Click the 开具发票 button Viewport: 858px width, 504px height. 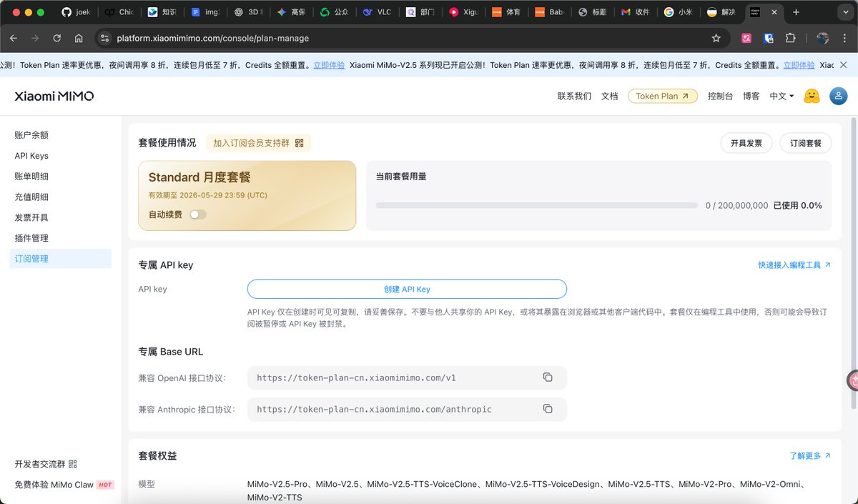[x=746, y=143]
